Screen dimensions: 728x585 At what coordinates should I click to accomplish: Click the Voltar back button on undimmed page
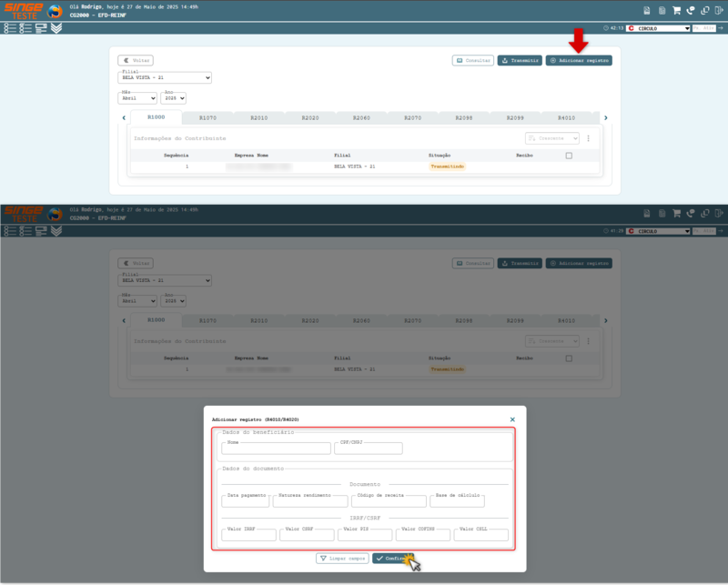(x=136, y=61)
